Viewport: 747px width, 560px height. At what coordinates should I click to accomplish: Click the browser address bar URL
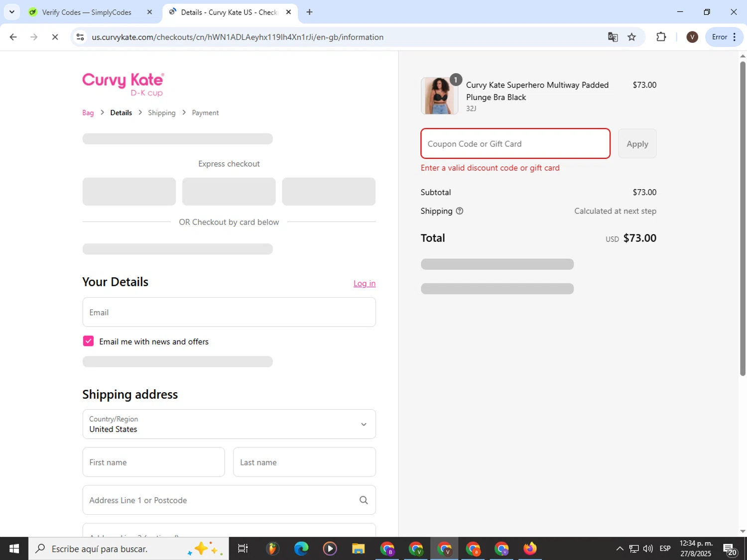click(x=238, y=37)
